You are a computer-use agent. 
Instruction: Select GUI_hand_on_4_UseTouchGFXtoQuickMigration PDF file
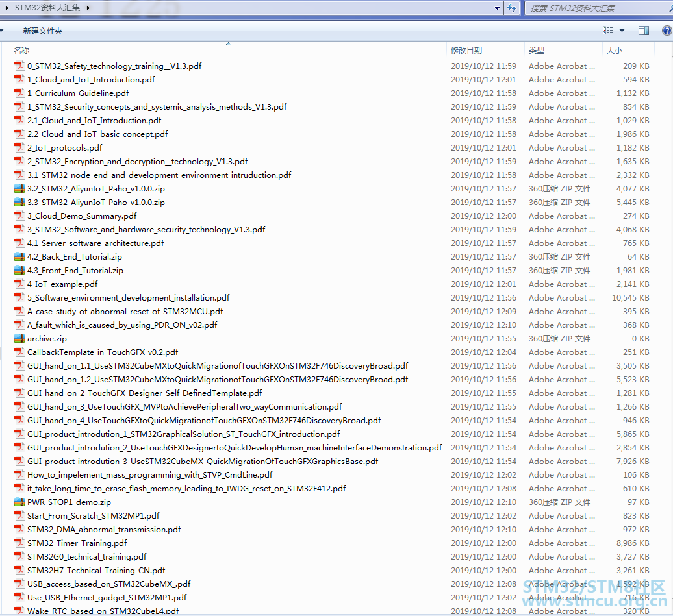(x=204, y=421)
